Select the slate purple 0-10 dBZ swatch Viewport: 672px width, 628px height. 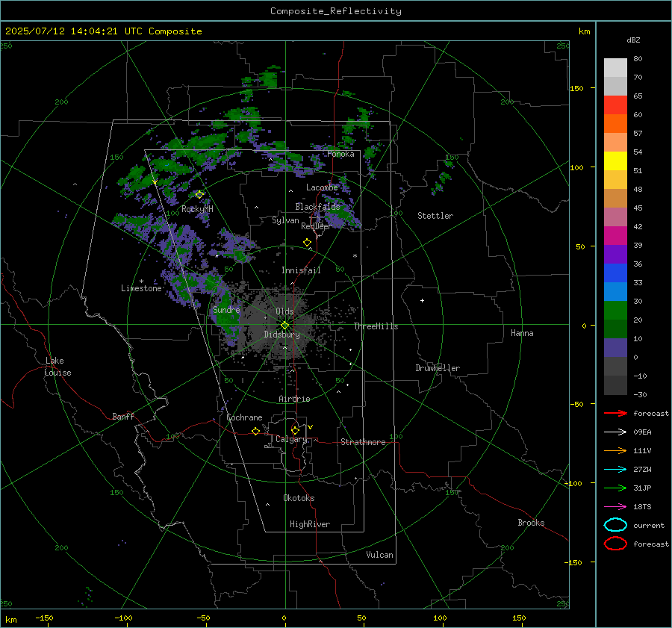pos(615,348)
